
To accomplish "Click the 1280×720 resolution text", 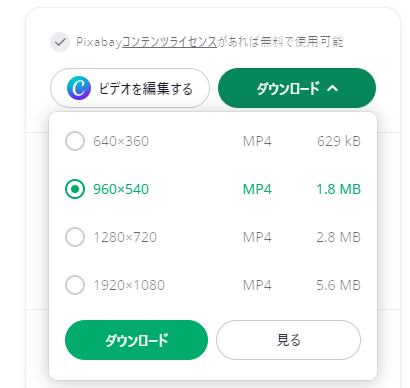I will tap(125, 237).
